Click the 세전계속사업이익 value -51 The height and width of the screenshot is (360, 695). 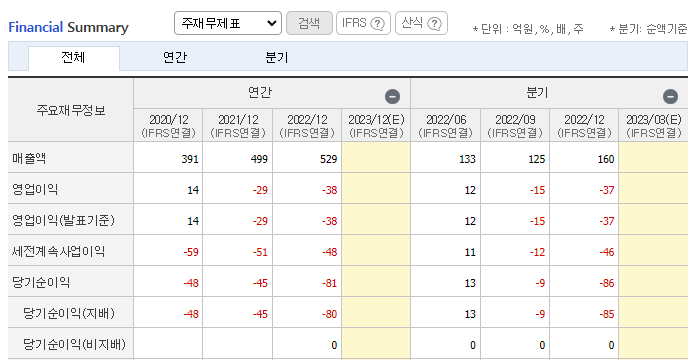point(260,252)
